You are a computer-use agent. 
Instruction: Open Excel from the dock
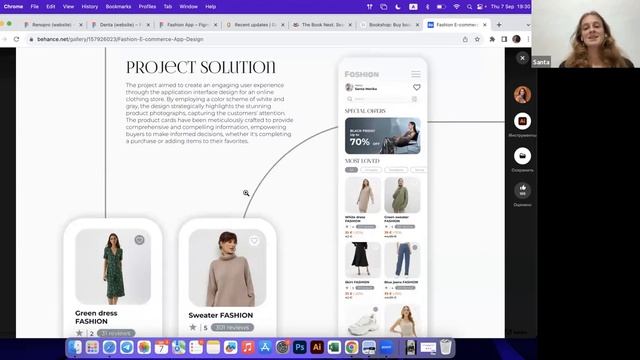pos(334,347)
